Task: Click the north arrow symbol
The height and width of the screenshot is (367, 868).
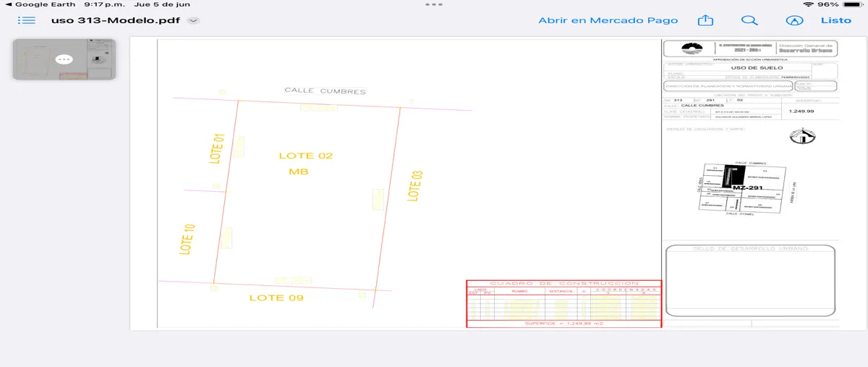Action: [801, 136]
